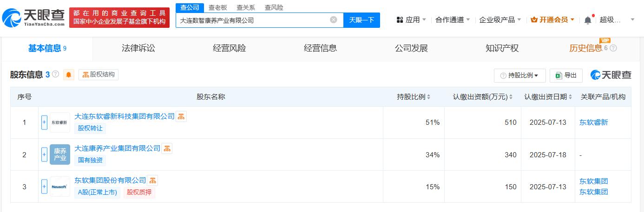Open the 持股比例 filter dropdown
Image resolution: width=644 pixels, height=212 pixels.
tap(519, 75)
